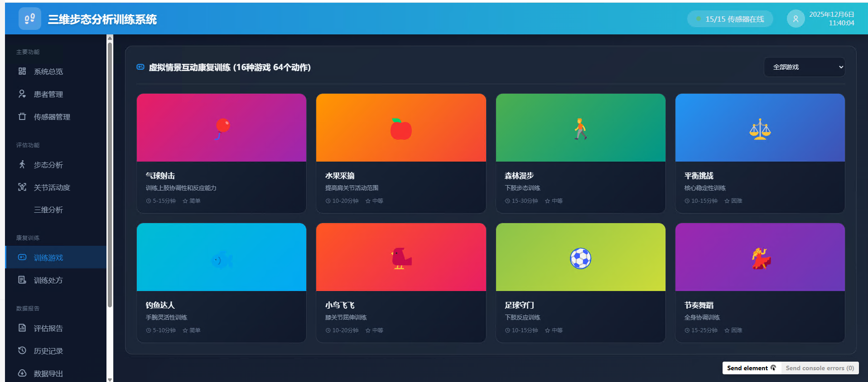The height and width of the screenshot is (382, 868).
Task: Click the sidebar scrollbar down arrow
Action: click(110, 379)
